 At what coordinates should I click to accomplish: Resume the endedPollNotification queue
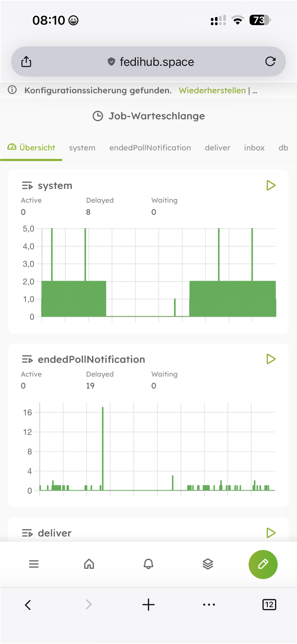(271, 359)
